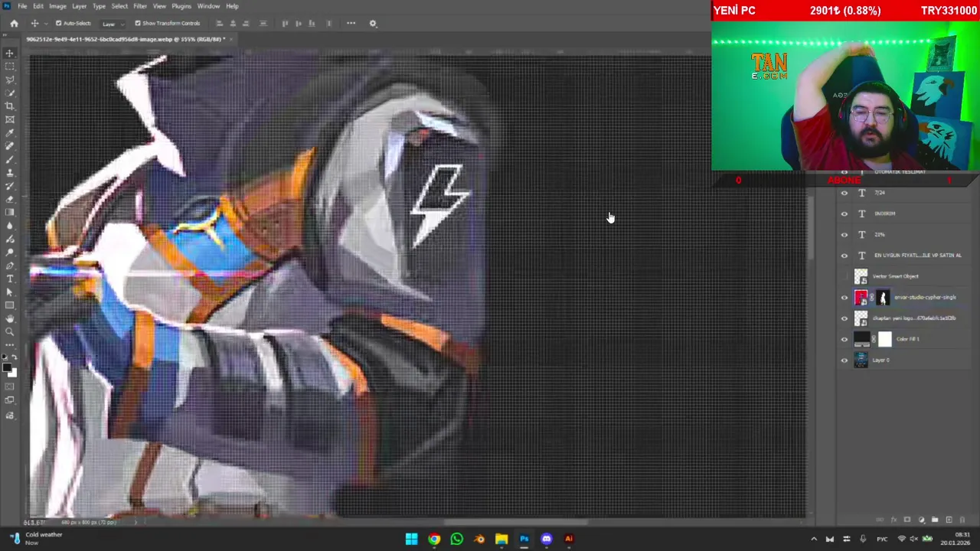Create a new layer icon

[x=949, y=520]
